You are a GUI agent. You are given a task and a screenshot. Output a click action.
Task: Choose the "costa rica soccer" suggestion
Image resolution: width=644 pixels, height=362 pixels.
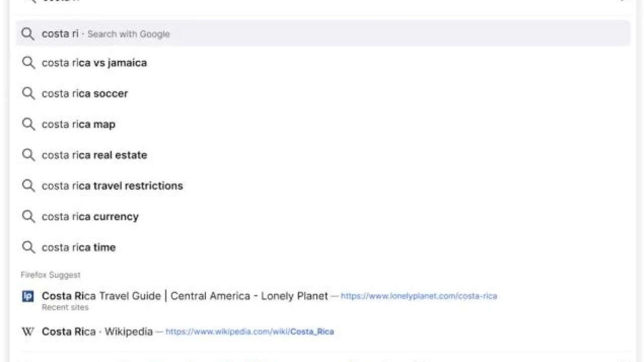pos(85,94)
